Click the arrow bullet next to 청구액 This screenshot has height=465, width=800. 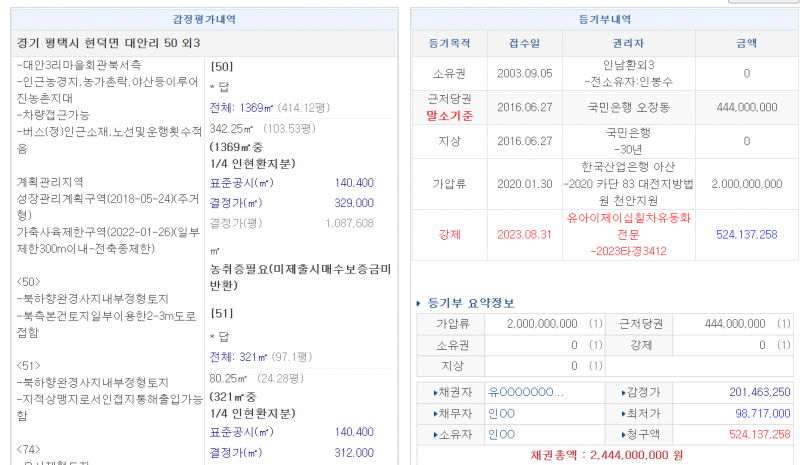click(627, 434)
